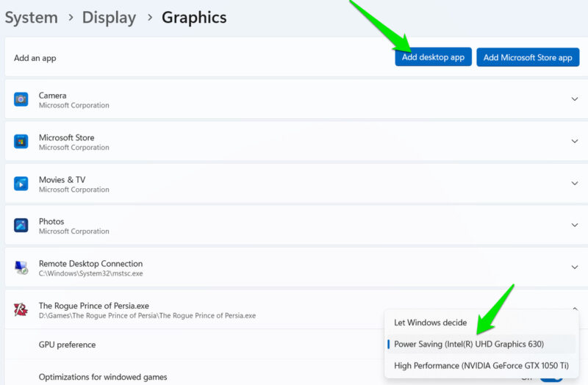Viewport: 588px width, 385px height.
Task: Select Power Saving Intel UHD Graphics 630
Action: [481, 344]
